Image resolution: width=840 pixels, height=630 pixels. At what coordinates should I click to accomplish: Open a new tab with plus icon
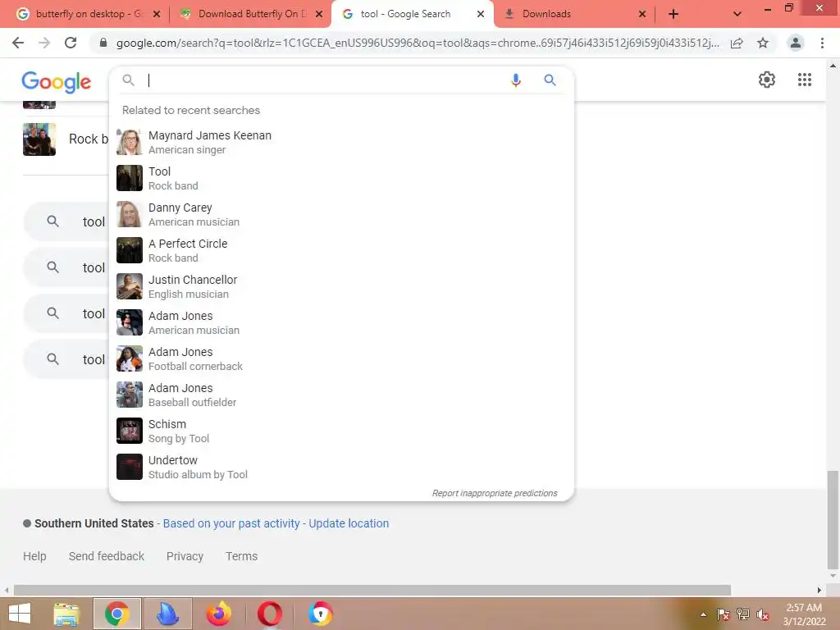click(673, 14)
